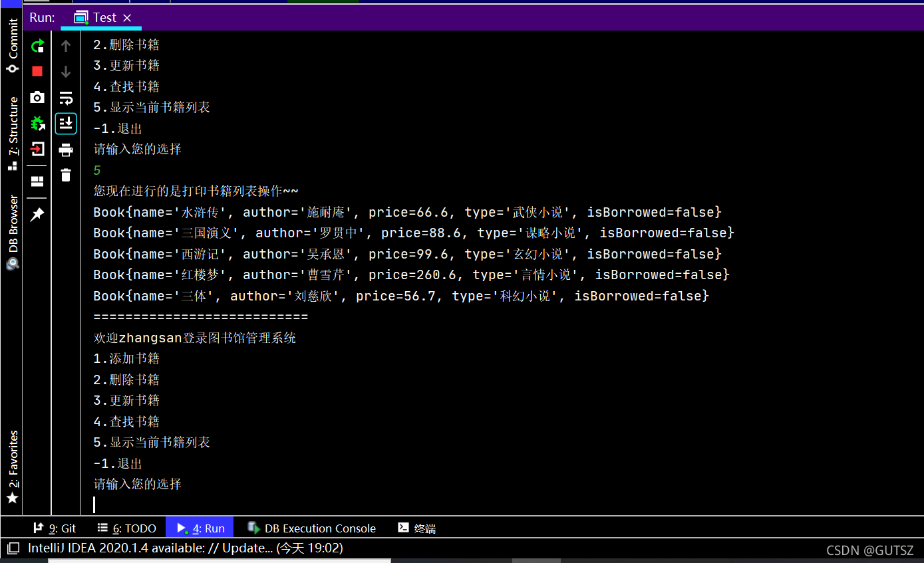Click the down arrow stack trace icon
Viewport: 924px width, 563px height.
(x=66, y=72)
